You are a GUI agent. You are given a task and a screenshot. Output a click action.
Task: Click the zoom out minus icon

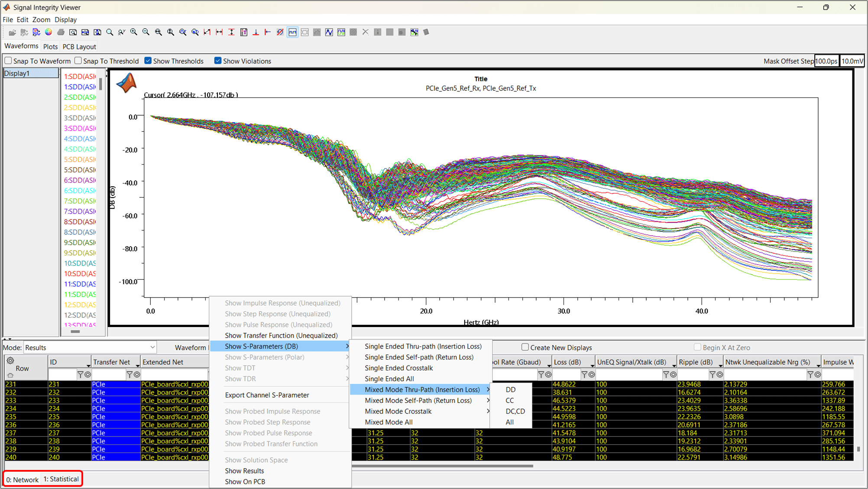(x=146, y=32)
